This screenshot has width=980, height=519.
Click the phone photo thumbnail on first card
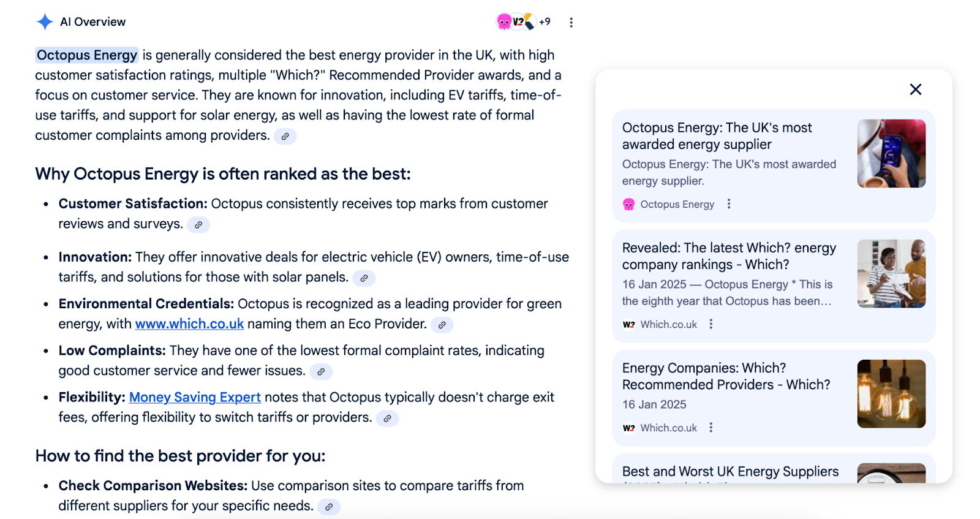pos(891,153)
